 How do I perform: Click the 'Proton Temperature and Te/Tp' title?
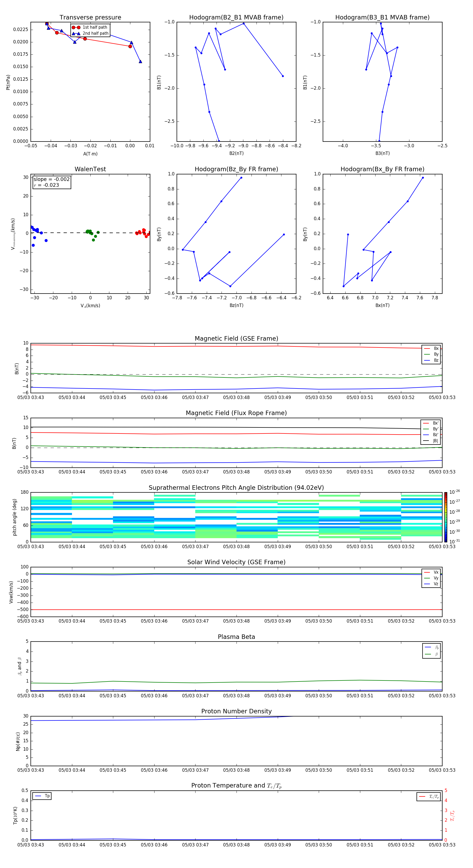click(x=236, y=786)
